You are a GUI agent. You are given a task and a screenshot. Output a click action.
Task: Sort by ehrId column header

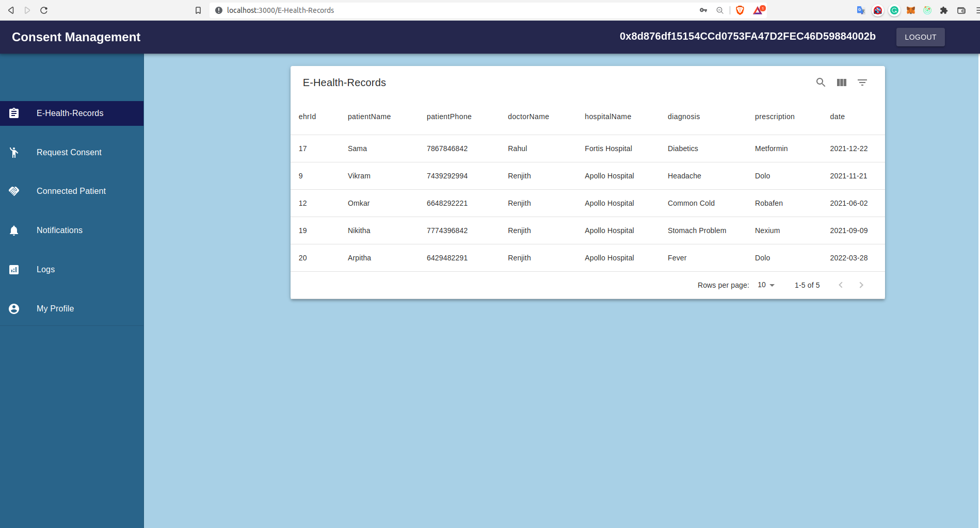coord(307,117)
